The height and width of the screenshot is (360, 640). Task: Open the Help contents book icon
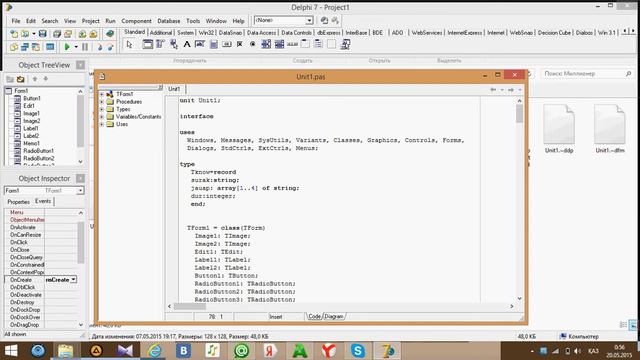coord(110,34)
